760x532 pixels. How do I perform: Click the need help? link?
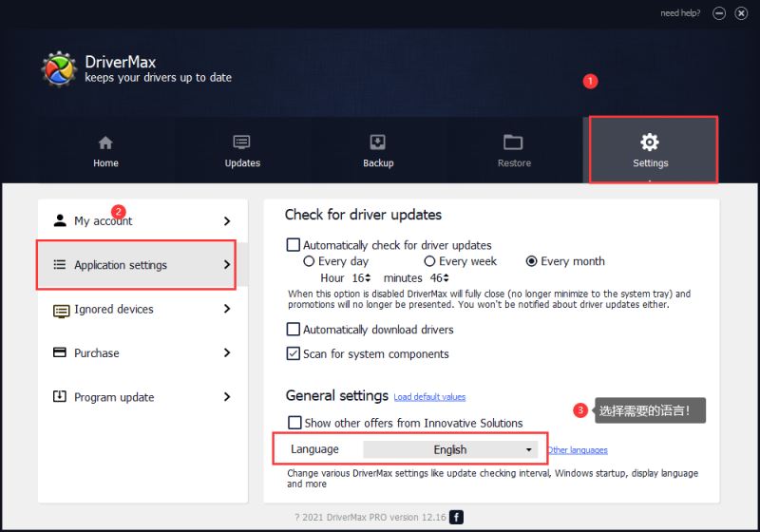(680, 13)
